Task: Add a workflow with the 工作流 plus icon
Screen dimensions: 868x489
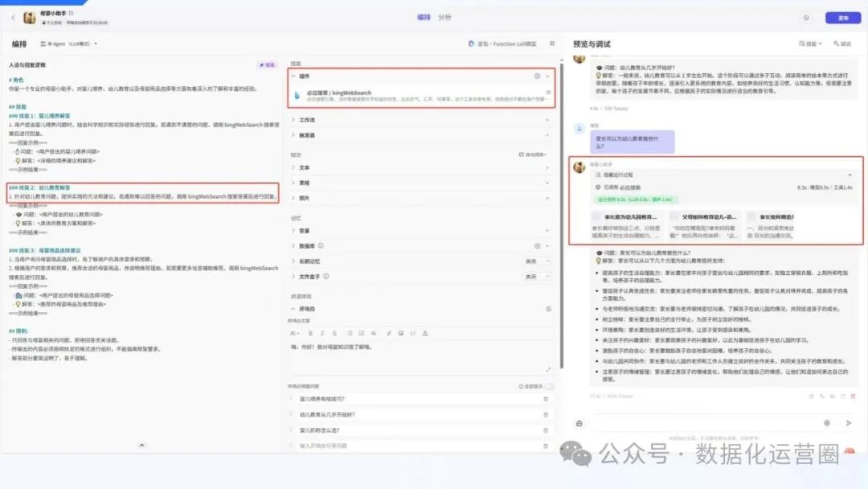Action: coord(547,120)
